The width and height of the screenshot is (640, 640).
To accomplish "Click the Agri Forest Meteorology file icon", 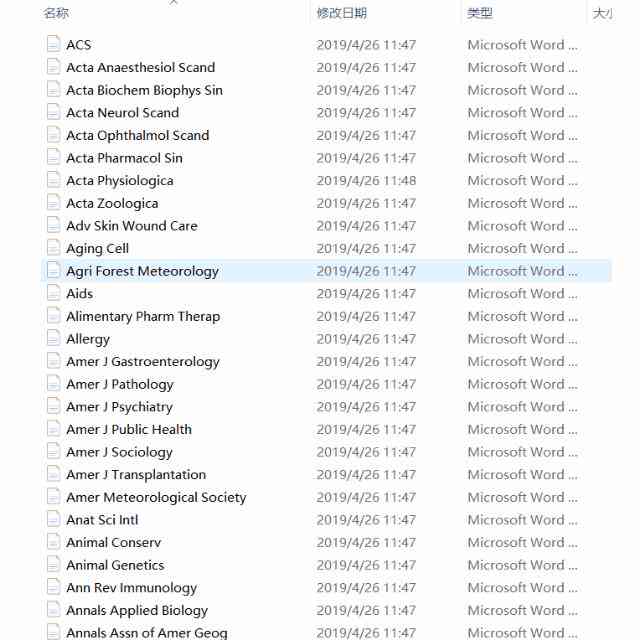I will tap(53, 270).
